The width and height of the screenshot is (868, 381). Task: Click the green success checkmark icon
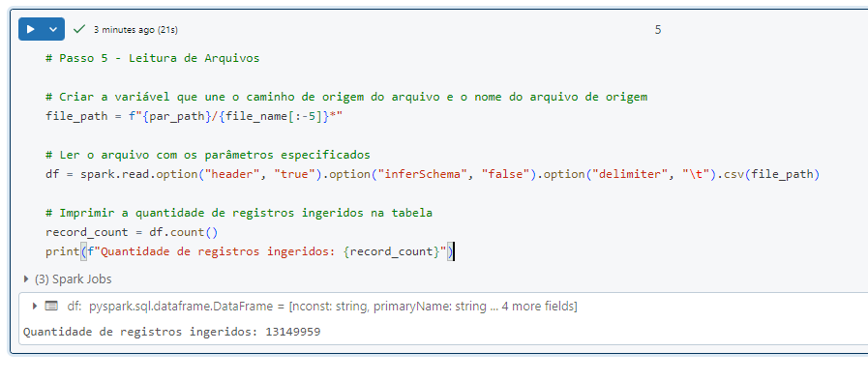coord(79,29)
